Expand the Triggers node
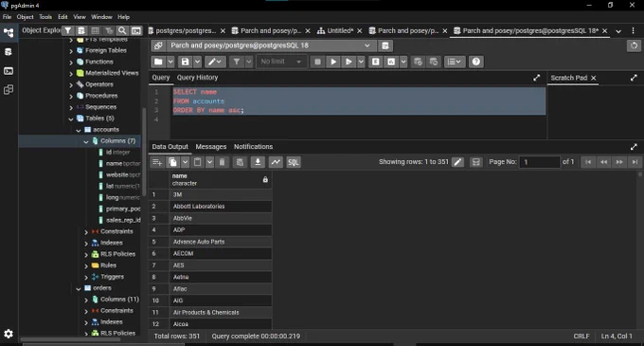Image resolution: width=644 pixels, height=346 pixels. [x=86, y=278]
